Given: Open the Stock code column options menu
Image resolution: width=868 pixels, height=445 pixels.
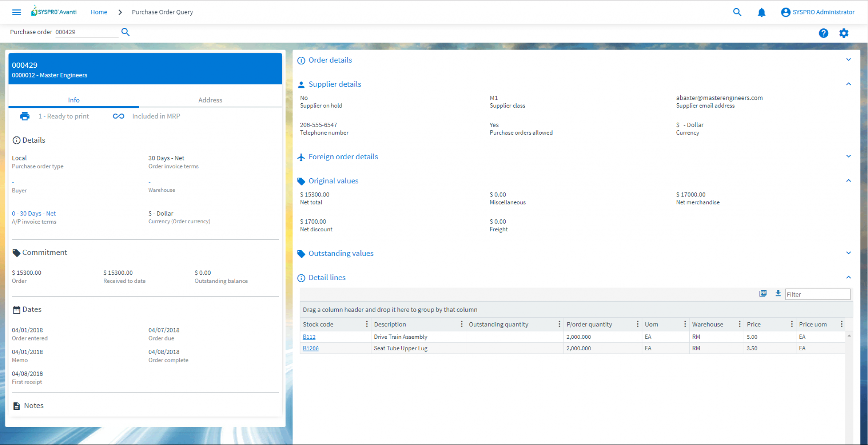Looking at the screenshot, I should tap(367, 324).
